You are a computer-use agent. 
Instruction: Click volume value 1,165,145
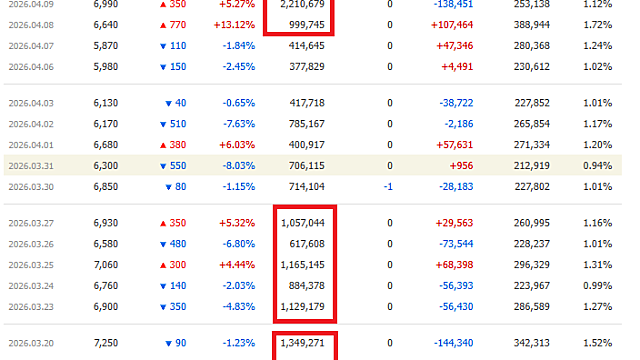coord(303,265)
